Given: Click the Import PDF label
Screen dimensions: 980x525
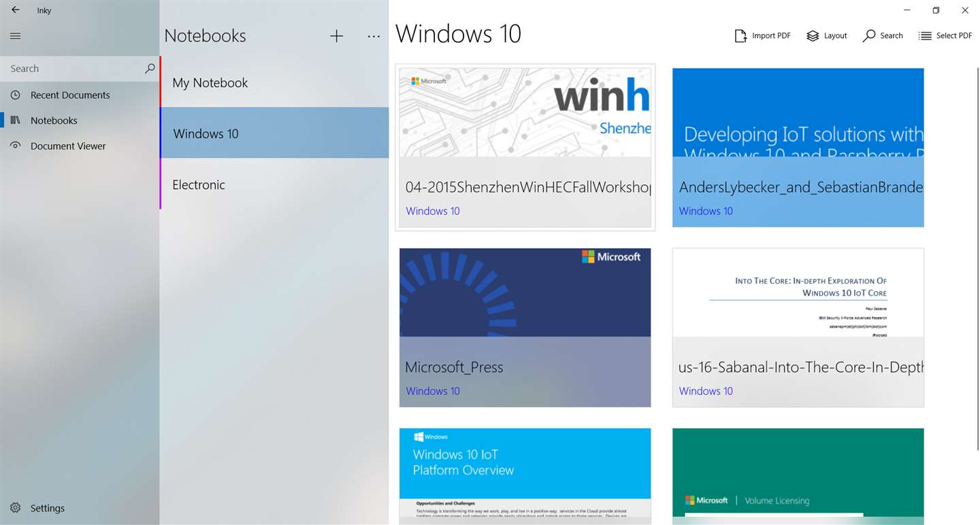Looking at the screenshot, I should [771, 36].
